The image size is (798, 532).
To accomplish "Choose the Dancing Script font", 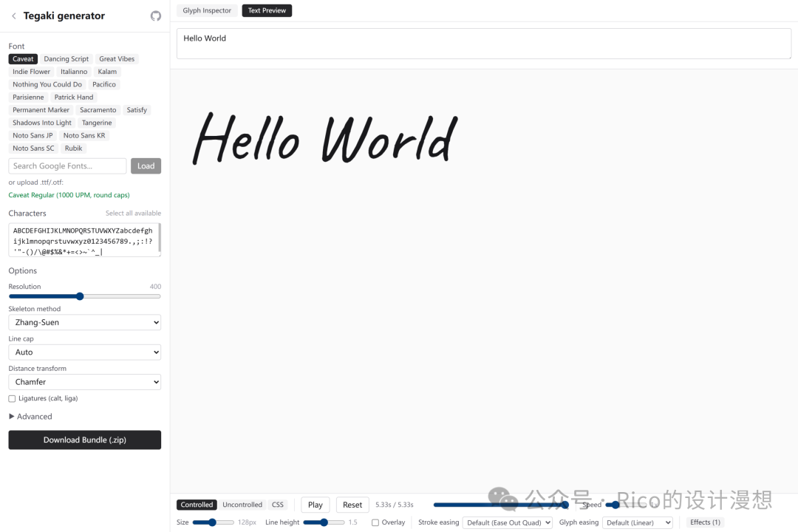I will point(66,59).
